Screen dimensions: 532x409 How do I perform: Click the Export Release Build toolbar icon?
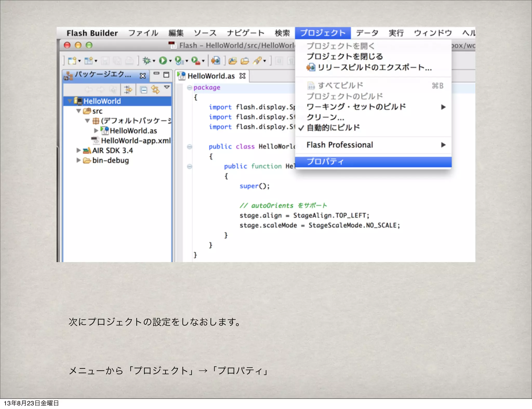[x=215, y=60]
